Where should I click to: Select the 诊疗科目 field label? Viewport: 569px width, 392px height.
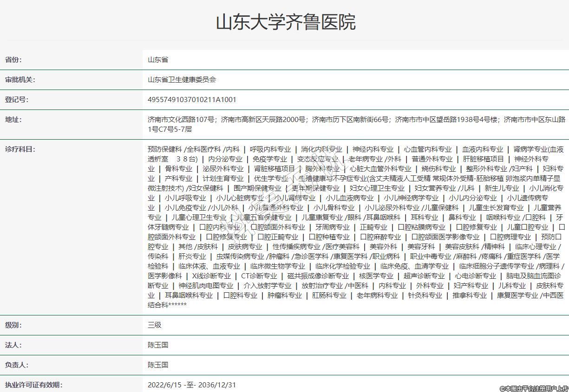tap(20, 149)
